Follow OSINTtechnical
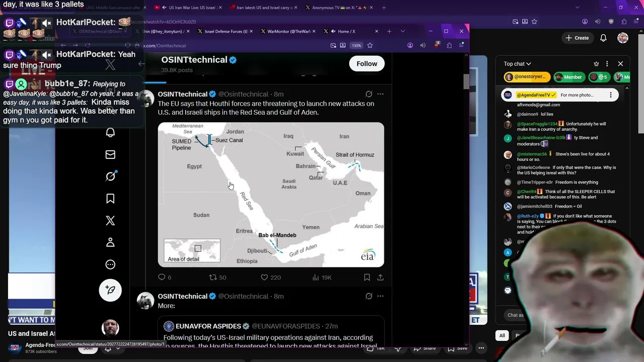The image size is (644, 362). click(x=367, y=63)
